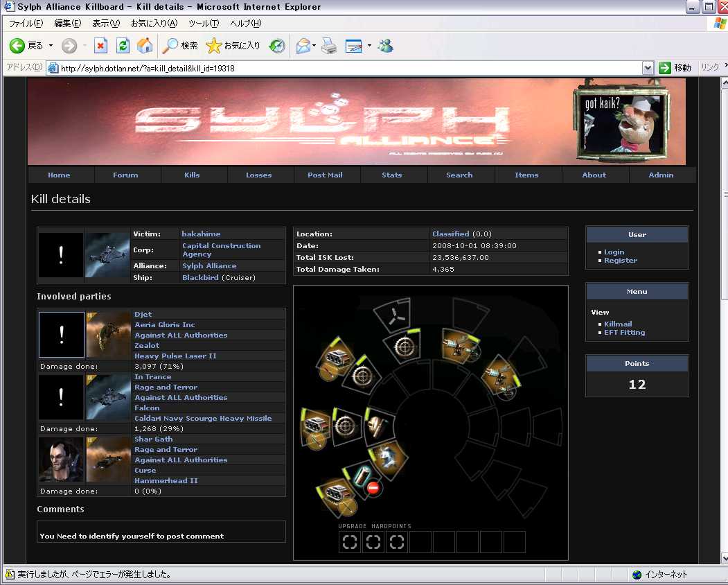Open the Mail envelope toolbar icon
The width and height of the screenshot is (728, 585).
pyautogui.click(x=303, y=46)
